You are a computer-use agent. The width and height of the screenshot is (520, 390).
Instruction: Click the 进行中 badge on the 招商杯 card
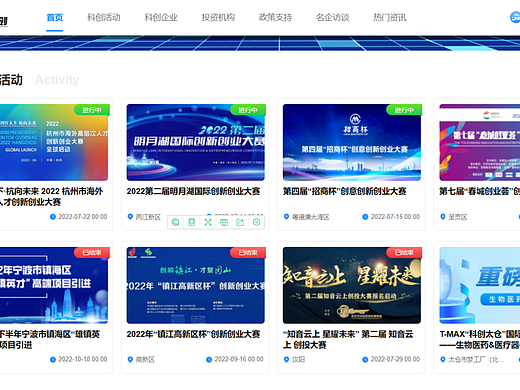coord(404,110)
